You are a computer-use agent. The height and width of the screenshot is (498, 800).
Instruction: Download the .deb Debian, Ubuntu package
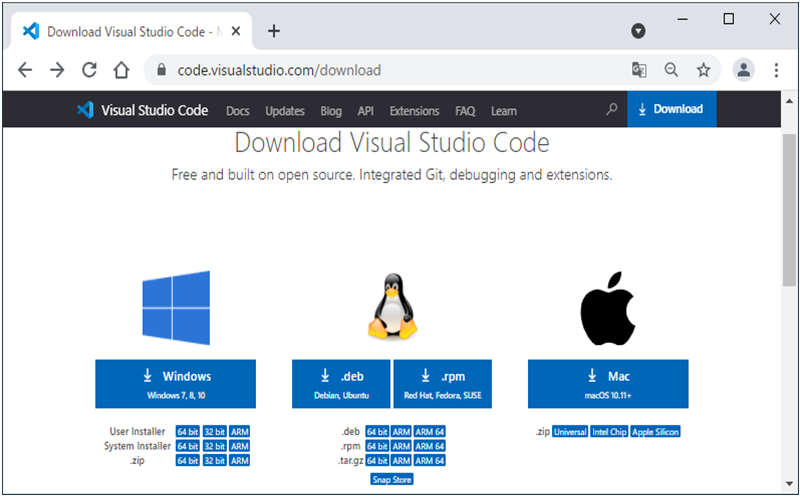[x=341, y=384]
